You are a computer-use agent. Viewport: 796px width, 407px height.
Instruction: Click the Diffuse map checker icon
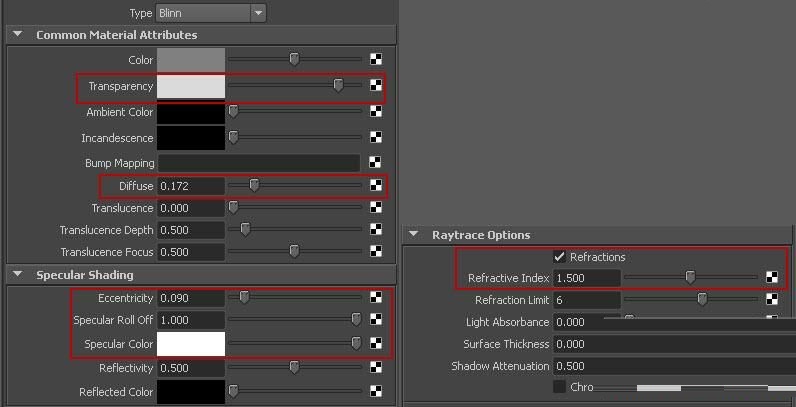(376, 186)
